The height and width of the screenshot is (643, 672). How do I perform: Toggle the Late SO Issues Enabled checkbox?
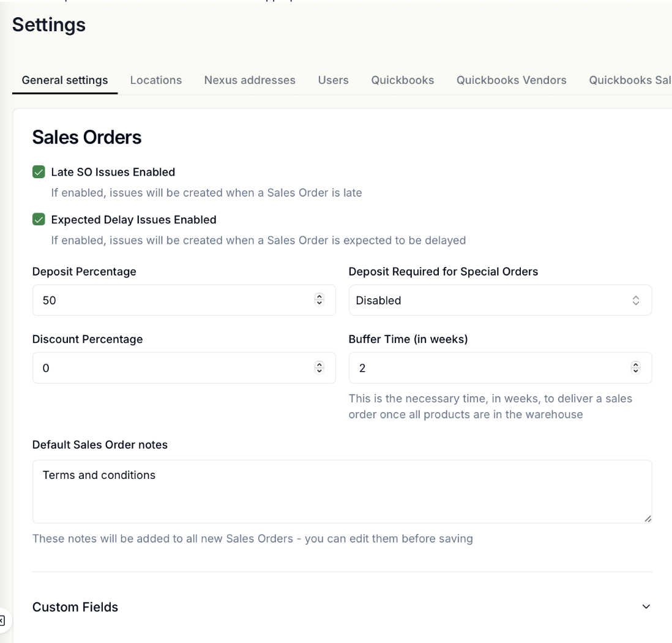pyautogui.click(x=39, y=172)
